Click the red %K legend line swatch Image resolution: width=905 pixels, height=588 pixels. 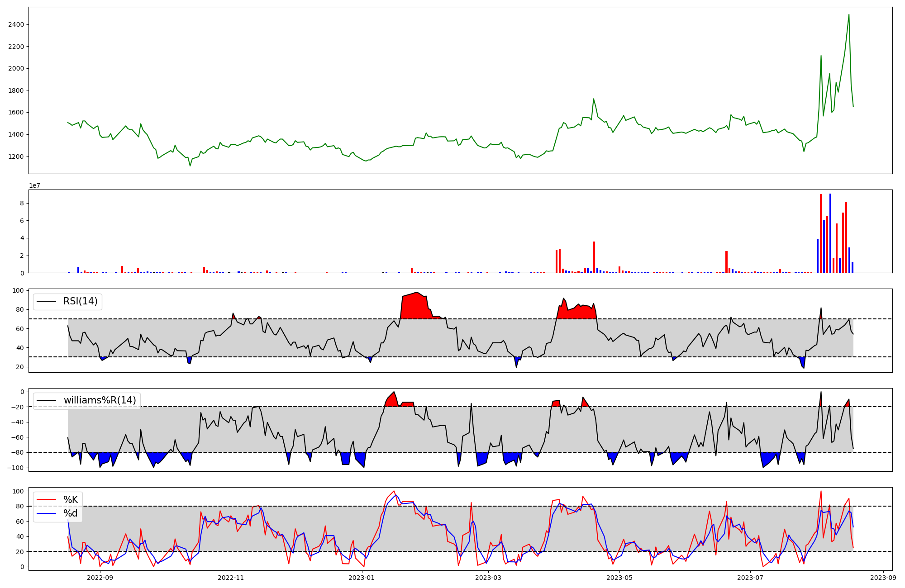tap(46, 500)
